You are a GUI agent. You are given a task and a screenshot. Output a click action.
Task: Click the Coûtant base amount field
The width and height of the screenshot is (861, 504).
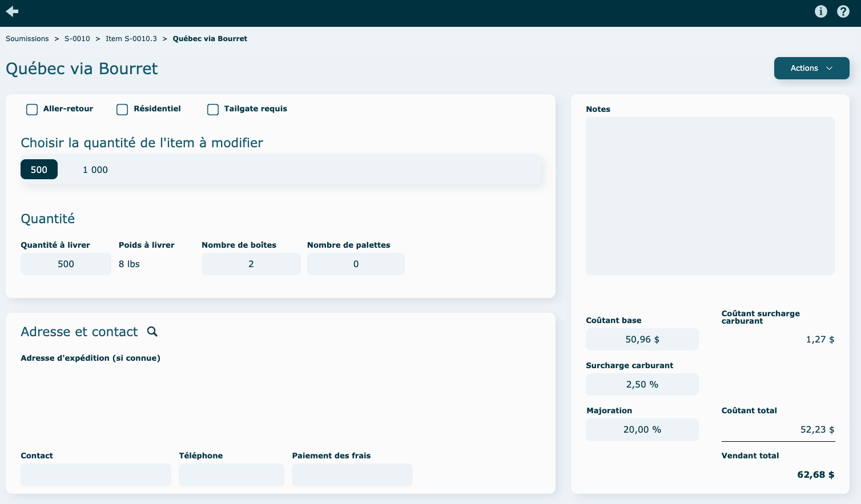coord(642,340)
